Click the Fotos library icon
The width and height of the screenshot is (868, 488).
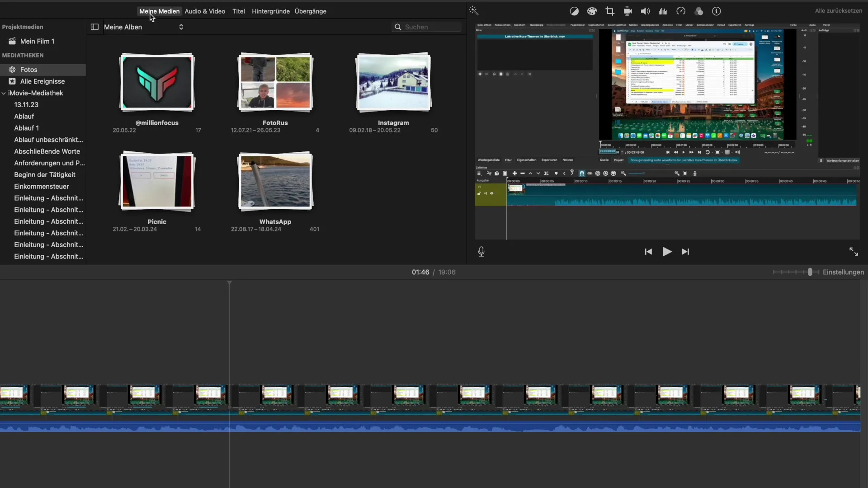tap(12, 70)
